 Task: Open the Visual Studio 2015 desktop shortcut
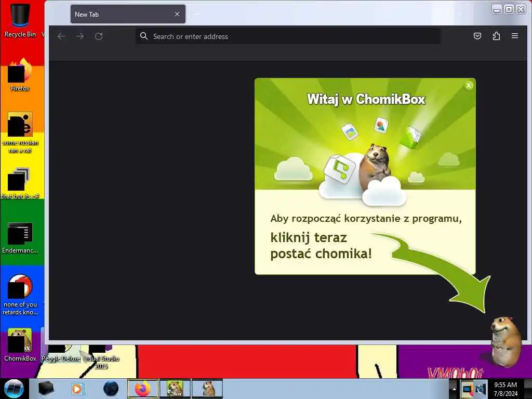(x=101, y=357)
